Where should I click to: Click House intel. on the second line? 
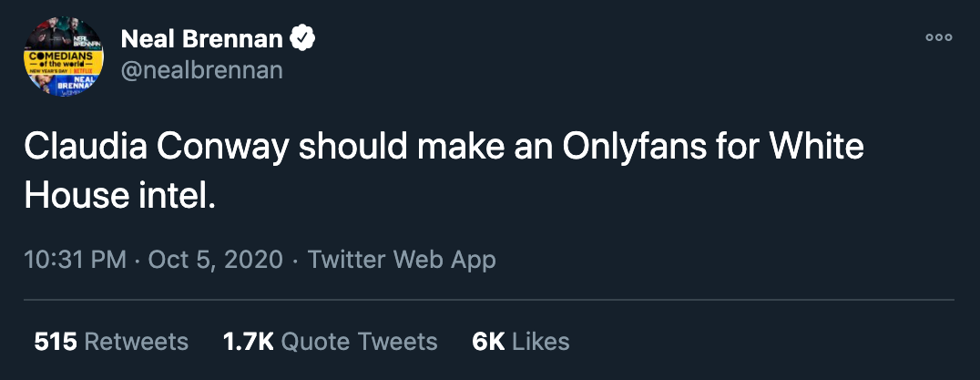point(119,196)
